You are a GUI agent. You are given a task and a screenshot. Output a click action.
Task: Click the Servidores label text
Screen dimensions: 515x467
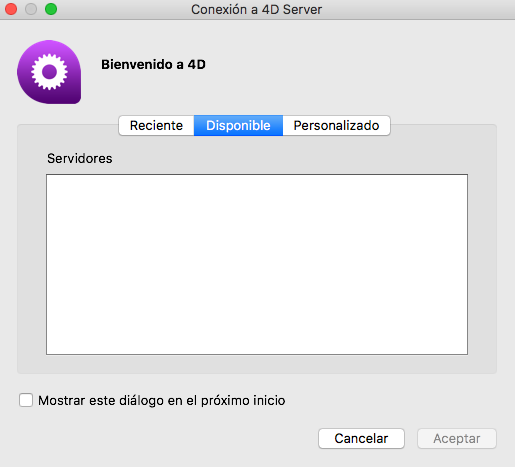(x=80, y=158)
